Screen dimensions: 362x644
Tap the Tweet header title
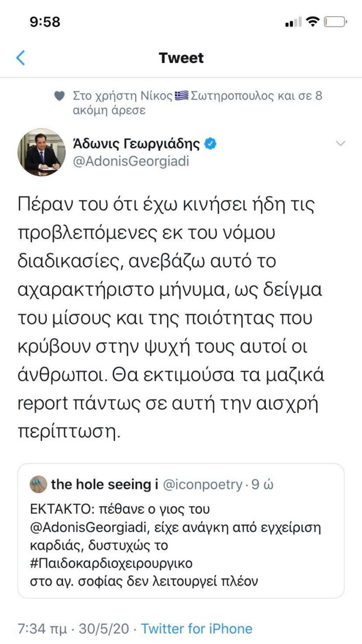click(x=181, y=58)
